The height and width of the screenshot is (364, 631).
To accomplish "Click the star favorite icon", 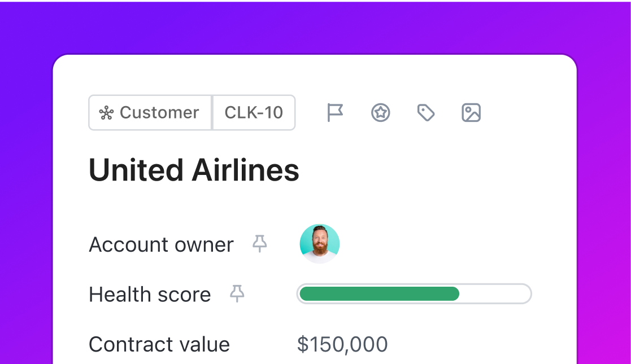I will (x=380, y=113).
